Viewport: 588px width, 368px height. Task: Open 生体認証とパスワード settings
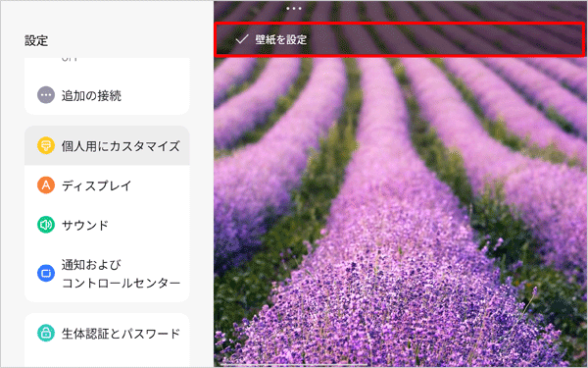[107, 333]
